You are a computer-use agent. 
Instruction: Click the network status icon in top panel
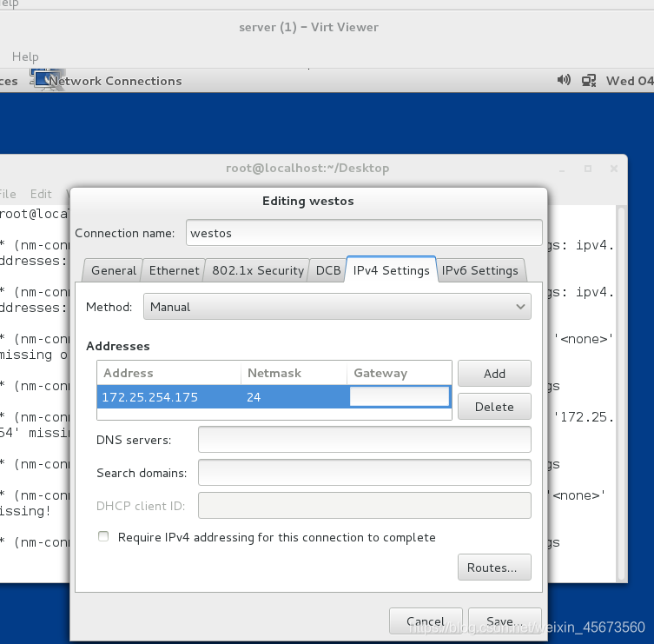[x=589, y=80]
